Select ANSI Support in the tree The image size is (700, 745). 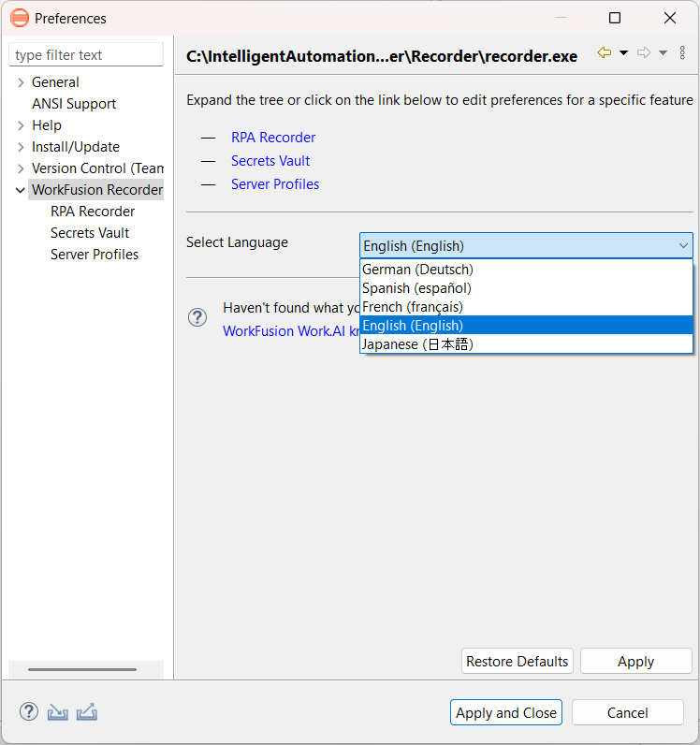74,104
